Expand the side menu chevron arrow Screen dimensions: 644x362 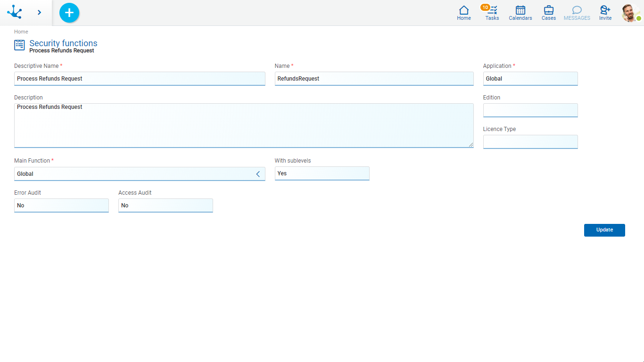pos(39,12)
